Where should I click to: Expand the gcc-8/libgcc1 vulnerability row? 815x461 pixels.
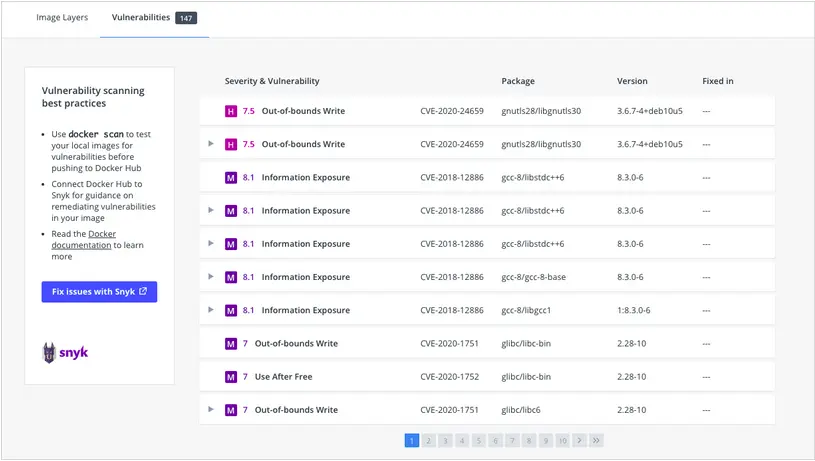[x=211, y=310]
